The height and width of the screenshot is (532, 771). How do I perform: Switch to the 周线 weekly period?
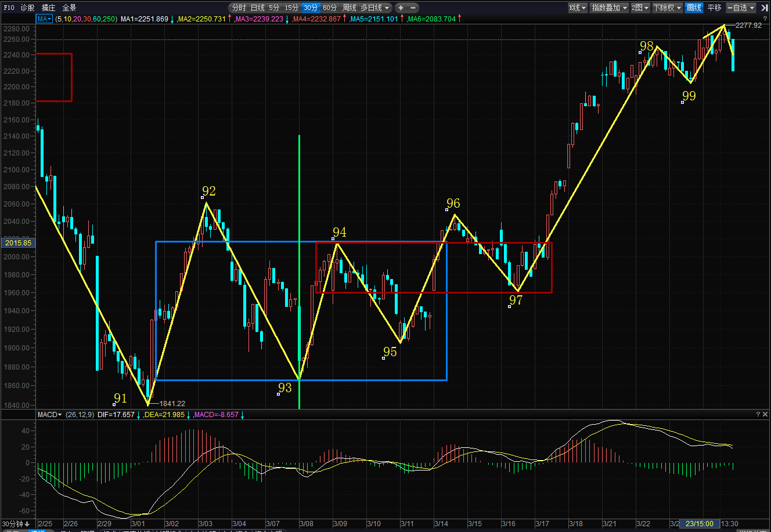(349, 8)
